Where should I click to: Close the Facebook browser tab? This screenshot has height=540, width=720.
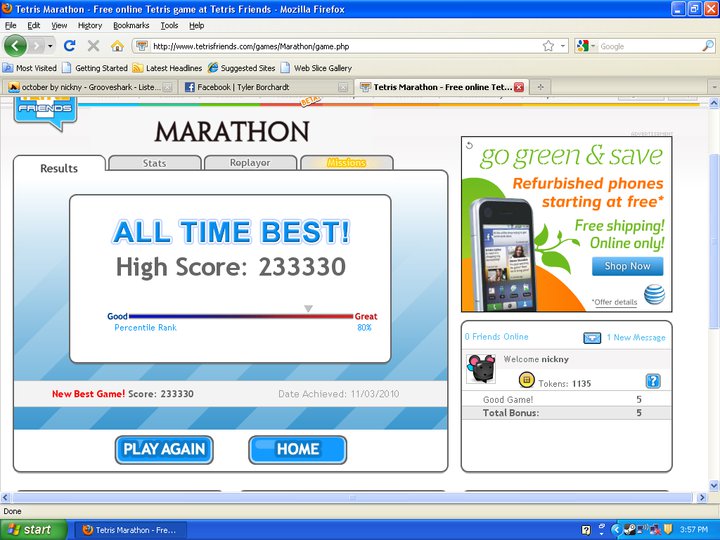(343, 87)
